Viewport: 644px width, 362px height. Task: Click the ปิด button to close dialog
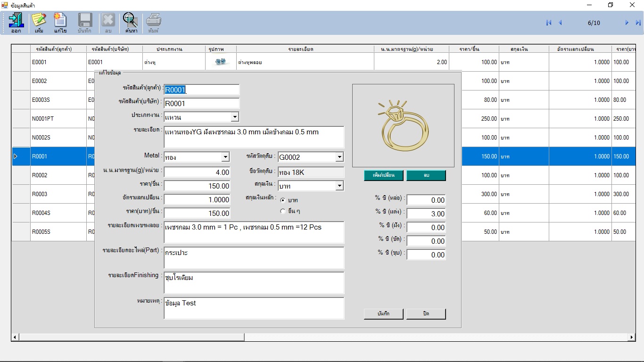point(426,314)
